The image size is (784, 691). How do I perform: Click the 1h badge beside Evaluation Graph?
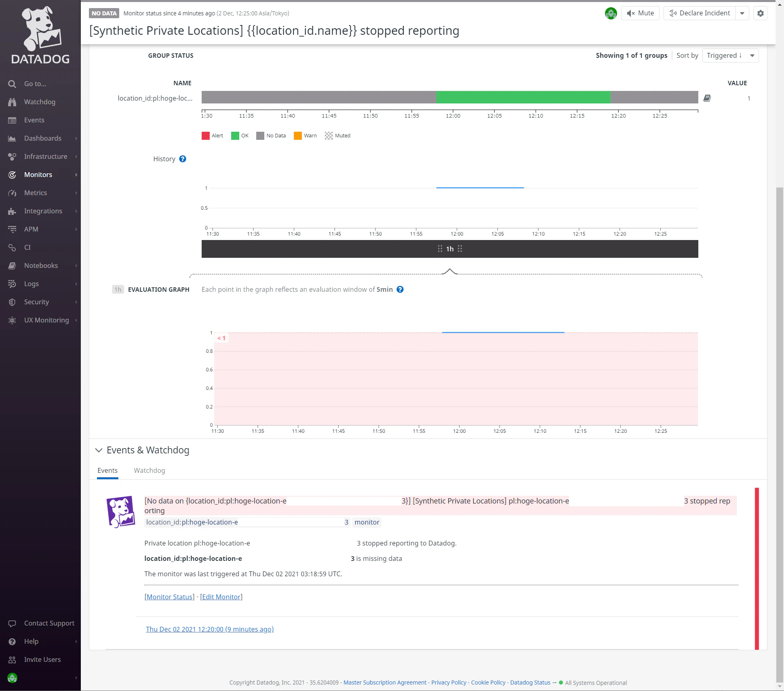click(x=118, y=289)
